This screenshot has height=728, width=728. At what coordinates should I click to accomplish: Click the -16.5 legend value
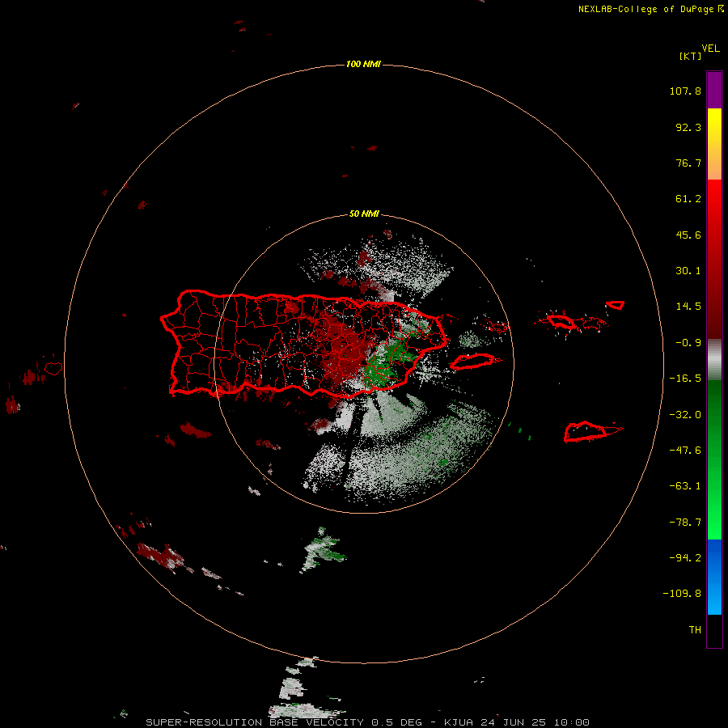[x=685, y=379]
